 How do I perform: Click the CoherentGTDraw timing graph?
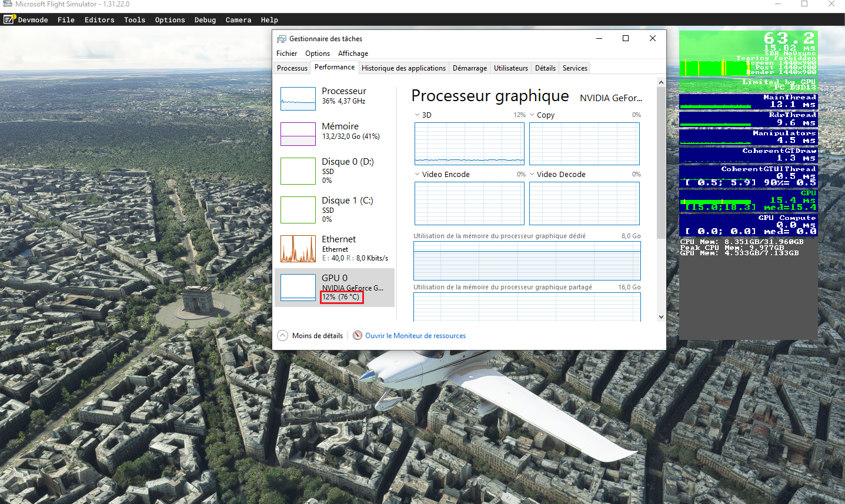[x=749, y=155]
